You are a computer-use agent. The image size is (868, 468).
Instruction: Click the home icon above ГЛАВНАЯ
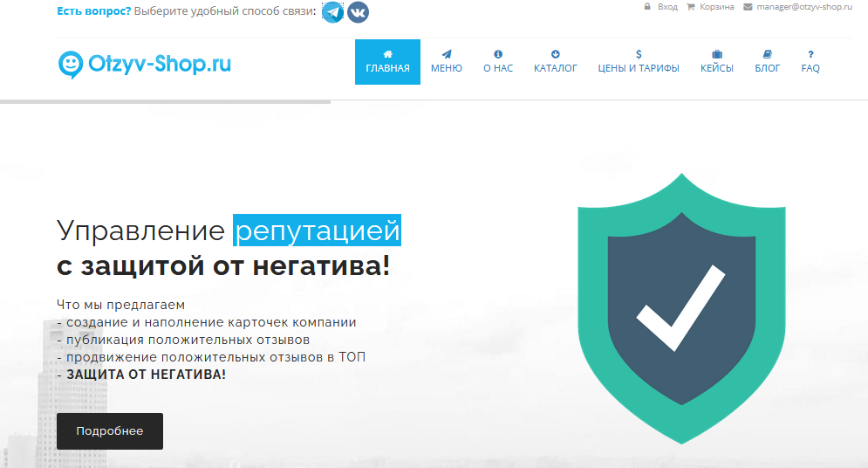point(387,54)
